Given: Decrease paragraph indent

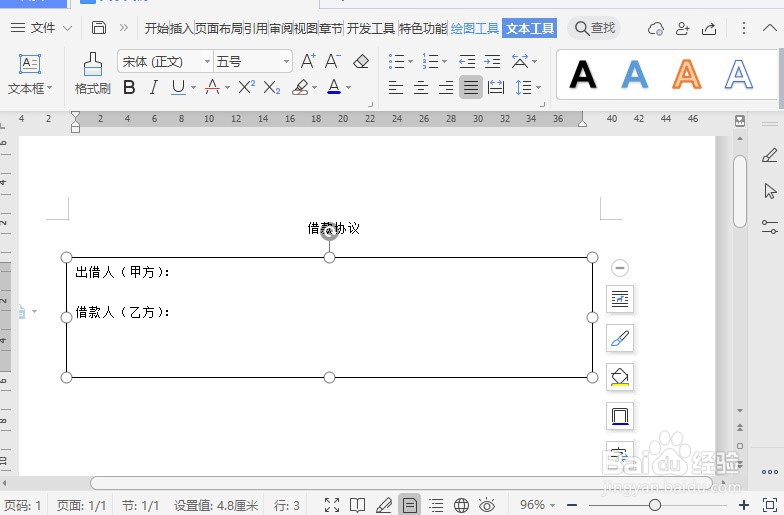Looking at the screenshot, I should pyautogui.click(x=467, y=62).
